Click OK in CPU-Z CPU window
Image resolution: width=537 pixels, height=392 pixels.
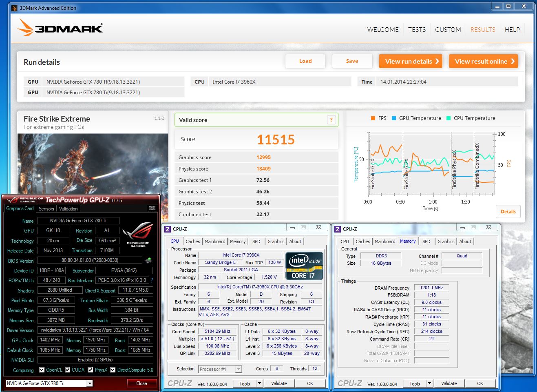[x=310, y=383]
